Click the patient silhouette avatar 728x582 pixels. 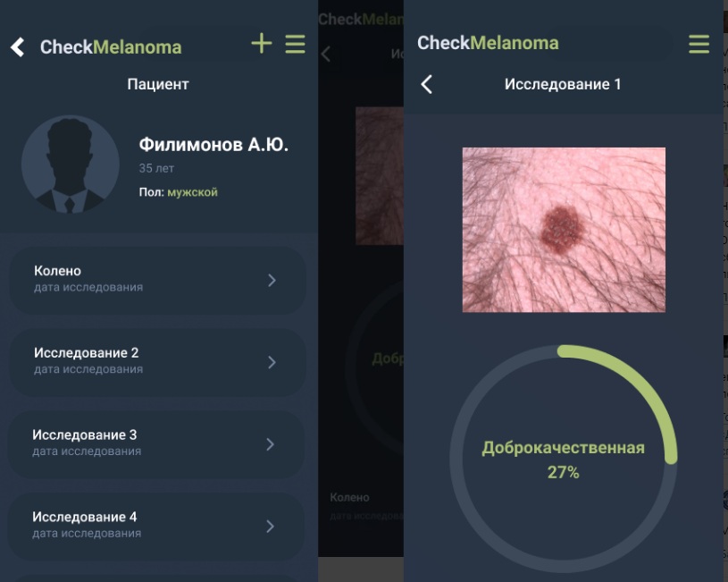70,164
